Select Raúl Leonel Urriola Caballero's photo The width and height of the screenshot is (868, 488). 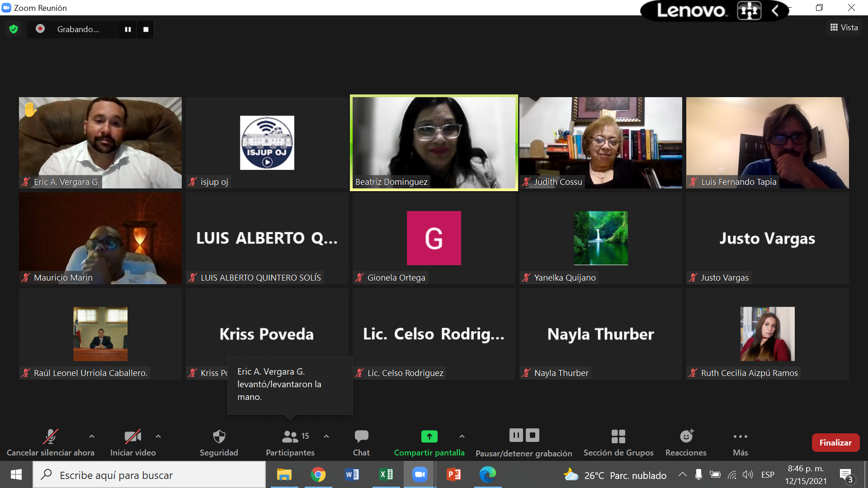100,334
